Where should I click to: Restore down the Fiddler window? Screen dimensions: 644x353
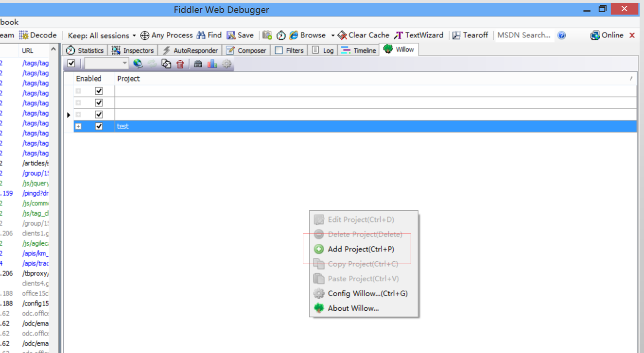pyautogui.click(x=603, y=9)
